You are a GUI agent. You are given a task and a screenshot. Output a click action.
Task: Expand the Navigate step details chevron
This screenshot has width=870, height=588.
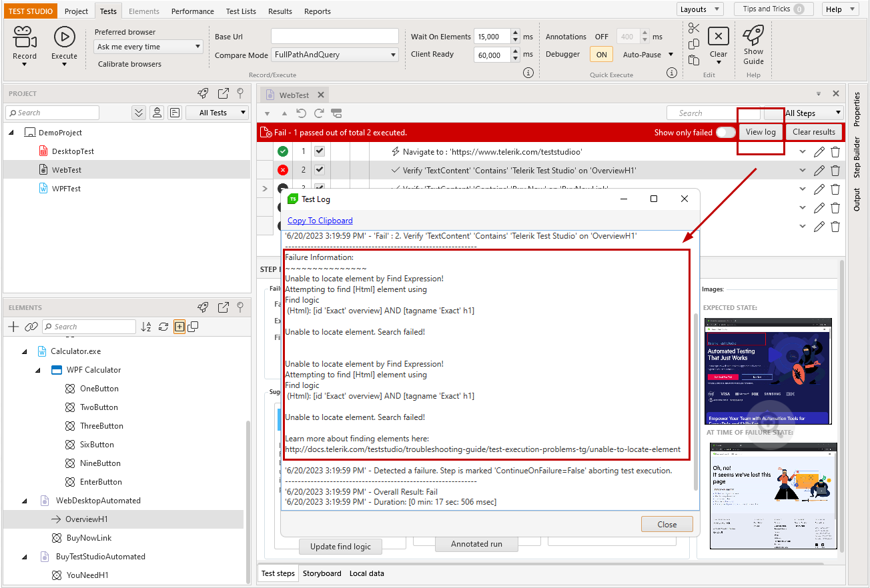[x=803, y=151]
